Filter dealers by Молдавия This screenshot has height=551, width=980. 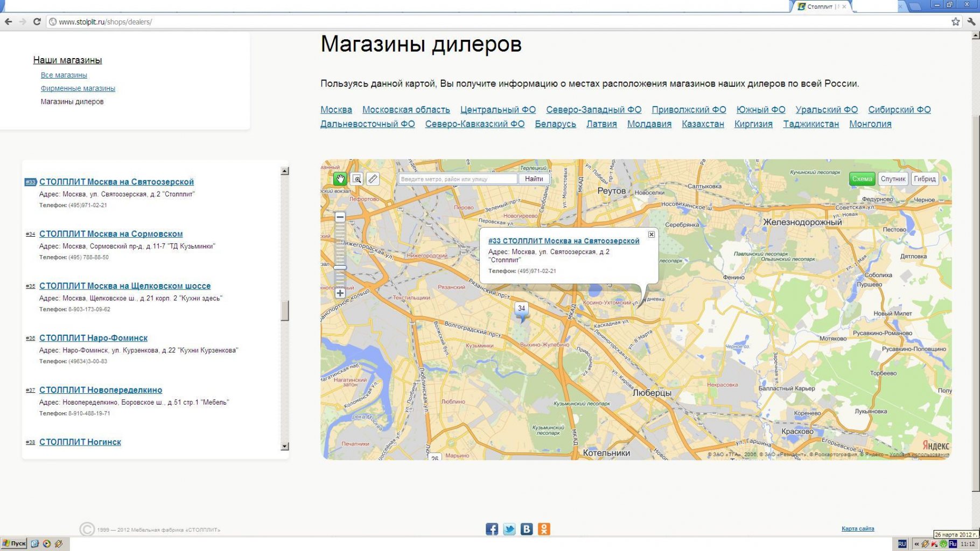649,124
